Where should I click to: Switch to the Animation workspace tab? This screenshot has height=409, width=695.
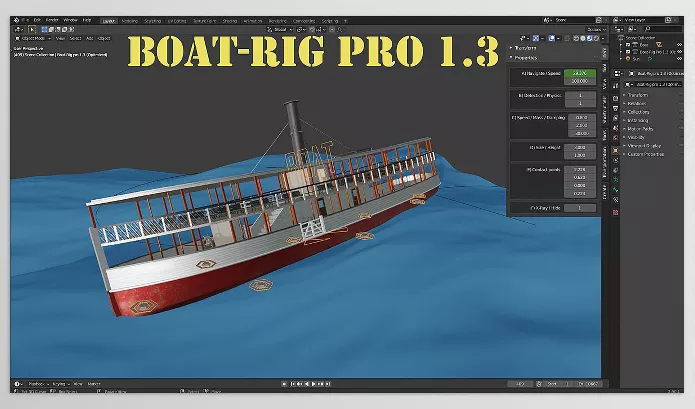click(x=253, y=20)
